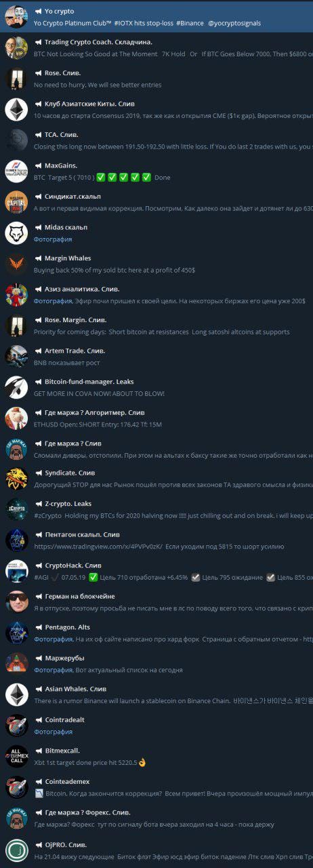Select Герман на блокчейне chat

point(156,603)
